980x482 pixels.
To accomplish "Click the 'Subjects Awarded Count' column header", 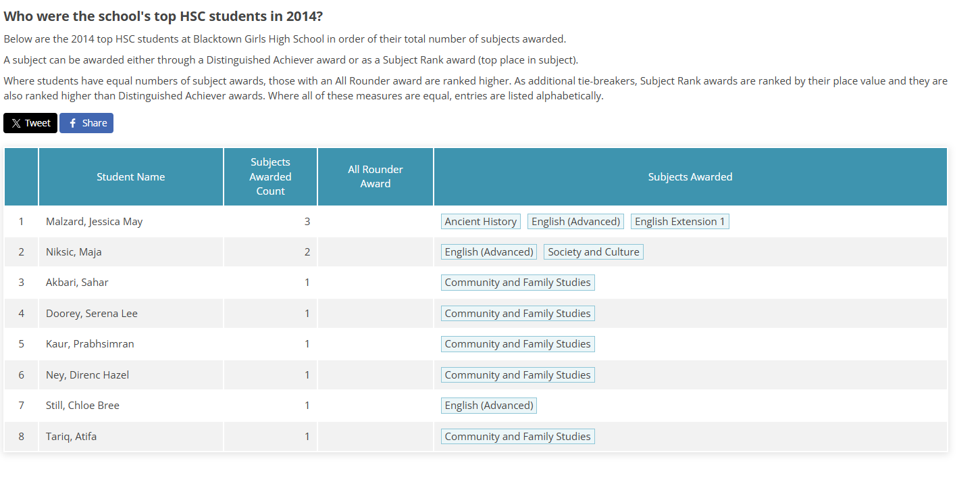I will (x=270, y=177).
